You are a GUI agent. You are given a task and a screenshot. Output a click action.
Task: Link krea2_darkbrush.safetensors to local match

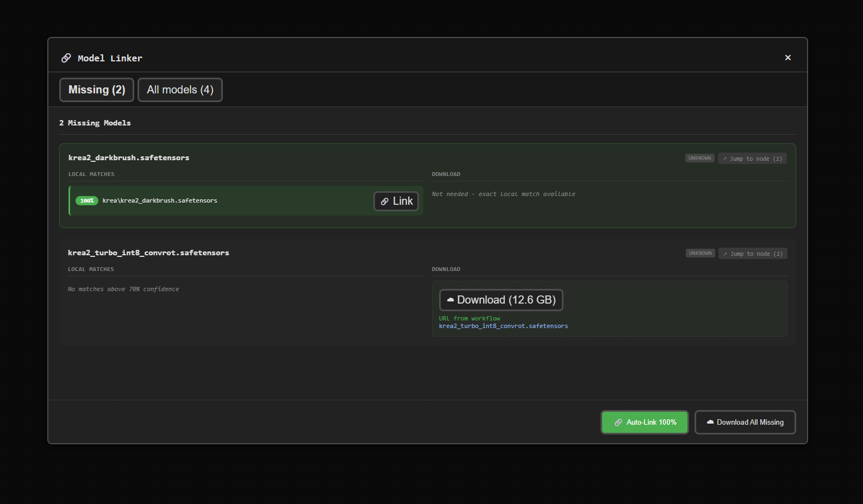[x=396, y=201]
